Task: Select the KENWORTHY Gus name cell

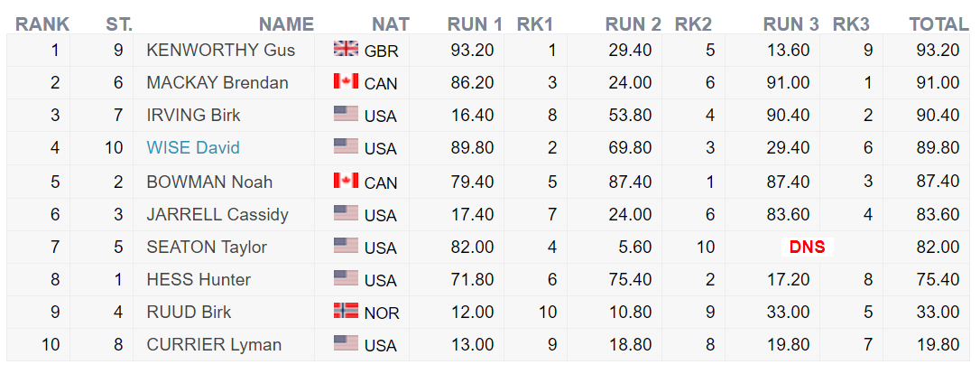Action: pos(224,50)
